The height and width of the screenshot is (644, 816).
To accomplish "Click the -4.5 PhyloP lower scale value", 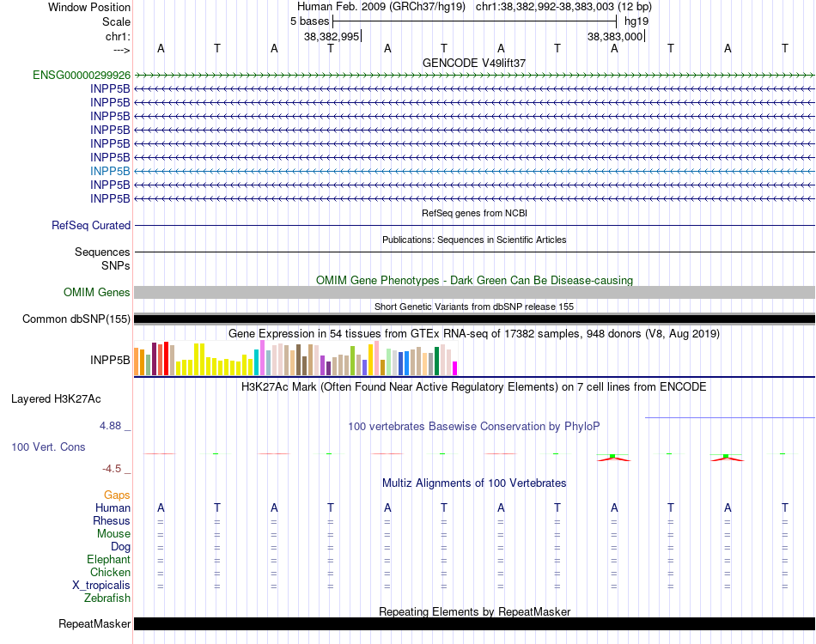I will click(x=112, y=469).
